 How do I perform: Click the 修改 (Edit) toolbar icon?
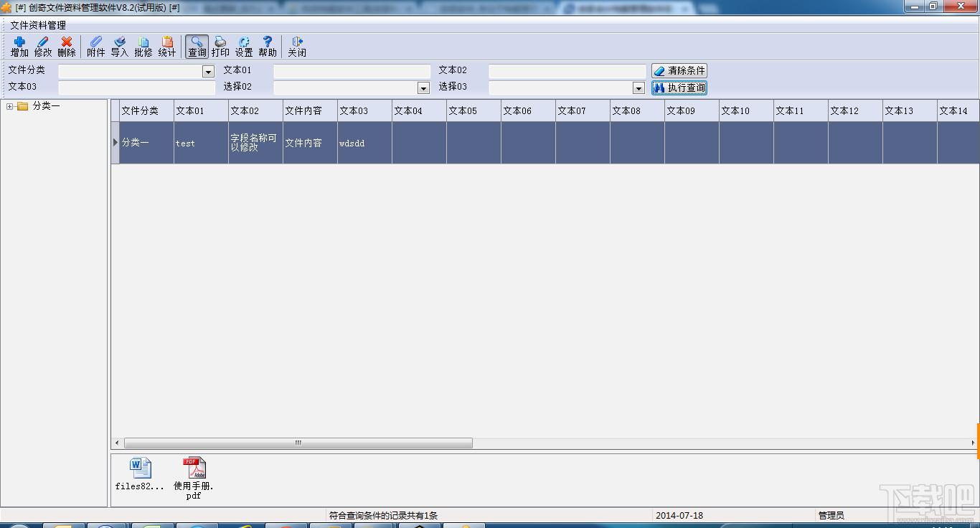click(43, 47)
